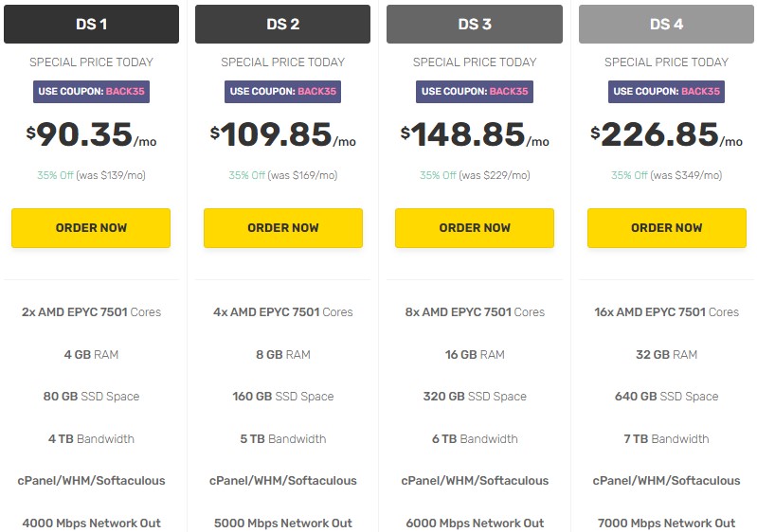757x532 pixels.
Task: Pick the DS 4 plan header
Action: click(666, 25)
